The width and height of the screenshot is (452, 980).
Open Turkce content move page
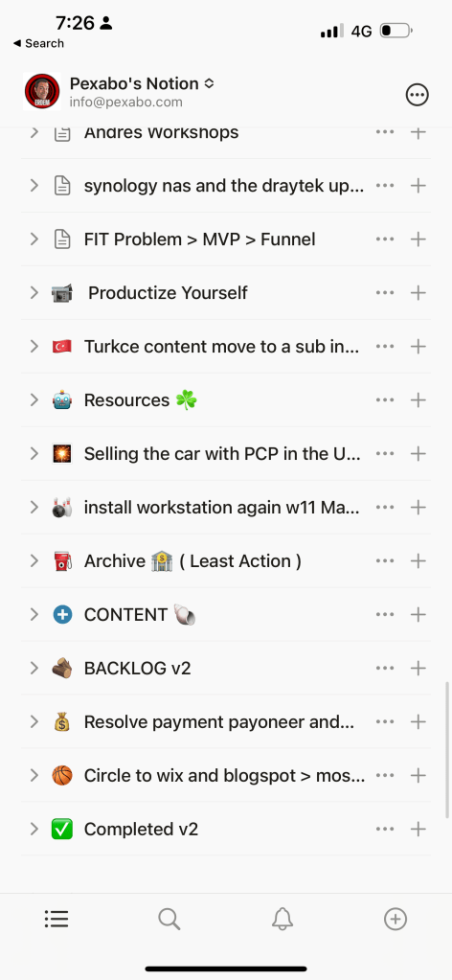pyautogui.click(x=221, y=346)
